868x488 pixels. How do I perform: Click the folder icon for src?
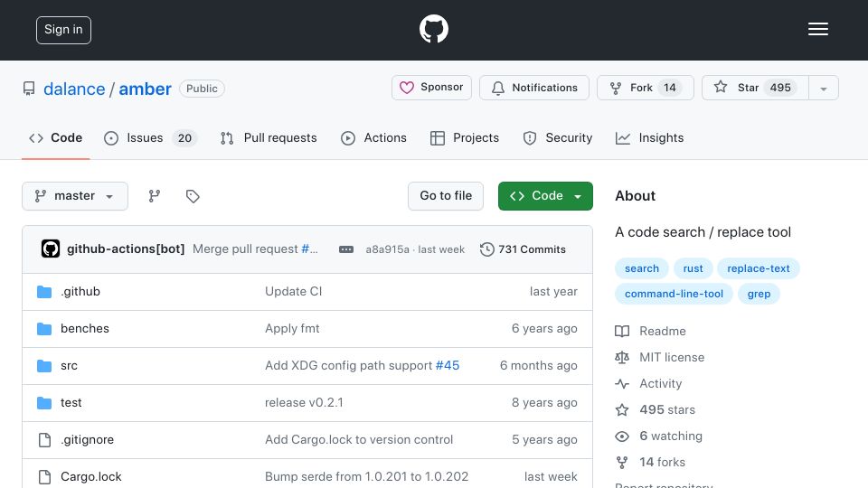pyautogui.click(x=44, y=366)
